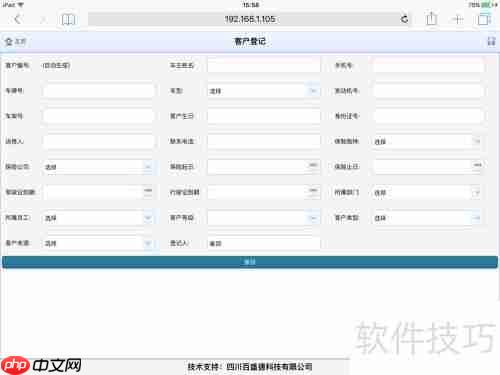
Task: Focus the 192.168.1.105 address bar
Action: tap(249, 19)
